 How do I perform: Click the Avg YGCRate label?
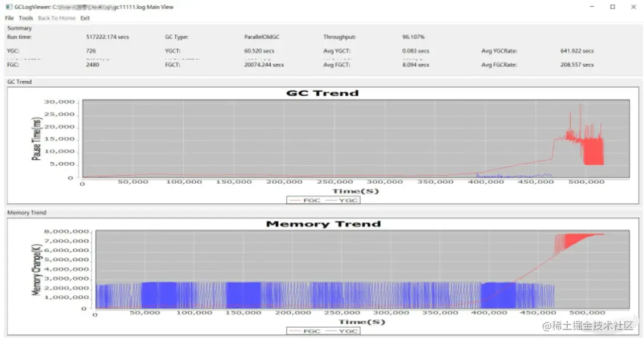[x=499, y=51]
